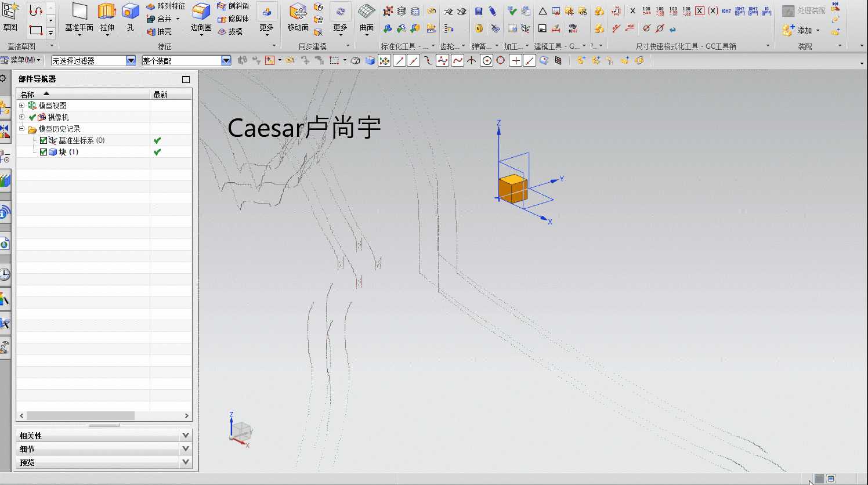Screen dimensions: 868x485
Task: Choose the 孔 hole feature tool
Action: pyautogui.click(x=131, y=16)
